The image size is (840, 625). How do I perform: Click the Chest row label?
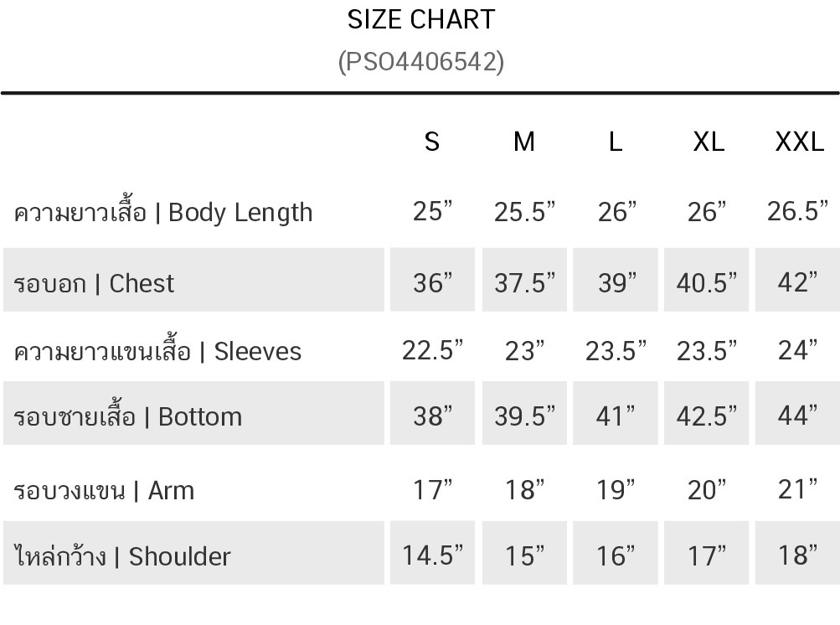click(x=94, y=283)
